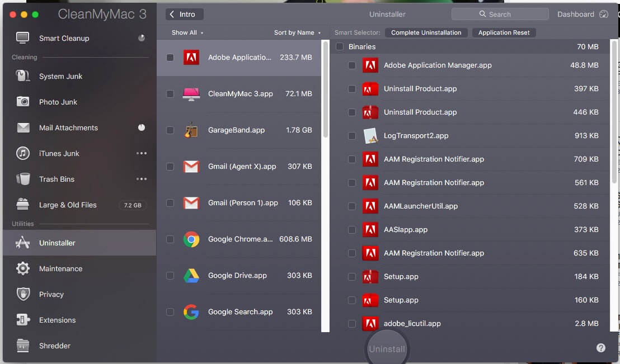The height and width of the screenshot is (364, 620).
Task: Click the round Uninstall button
Action: click(387, 348)
